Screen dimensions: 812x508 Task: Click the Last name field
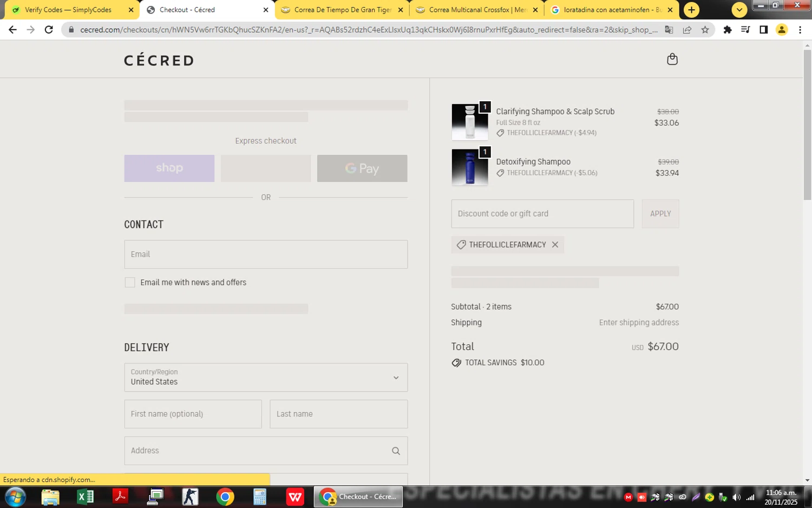point(339,414)
